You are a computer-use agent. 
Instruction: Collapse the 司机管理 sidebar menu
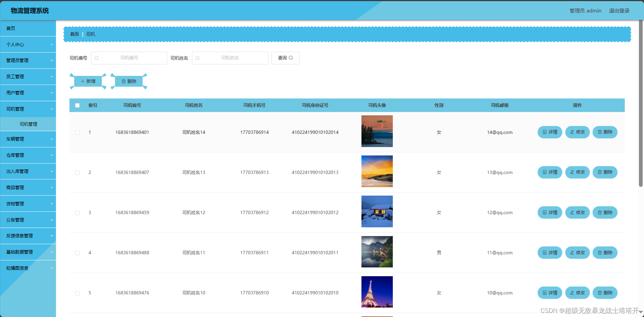pos(28,109)
